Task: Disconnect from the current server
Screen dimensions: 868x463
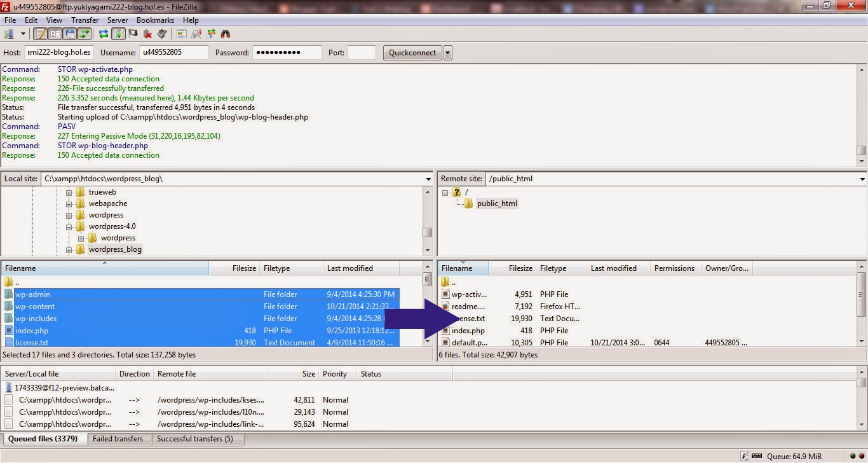Action: coord(147,34)
